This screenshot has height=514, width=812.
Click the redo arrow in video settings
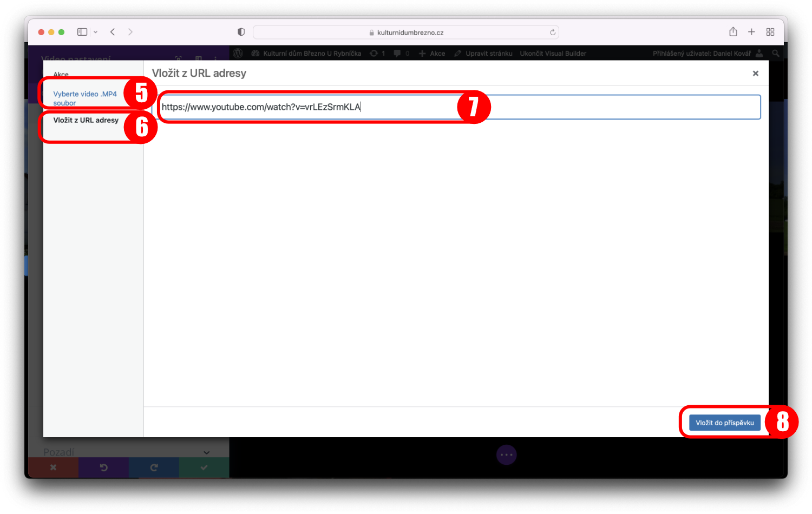(154, 467)
